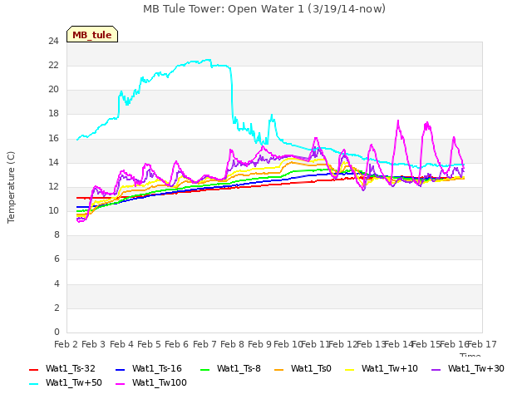The height and width of the screenshot is (399, 532).
Task: Click the 2 y-axis tick label
Action: pos(57,308)
